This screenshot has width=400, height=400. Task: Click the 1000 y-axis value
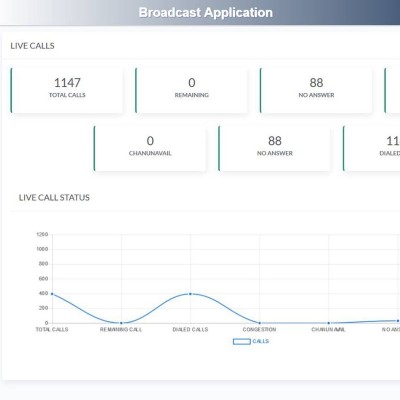(x=42, y=249)
